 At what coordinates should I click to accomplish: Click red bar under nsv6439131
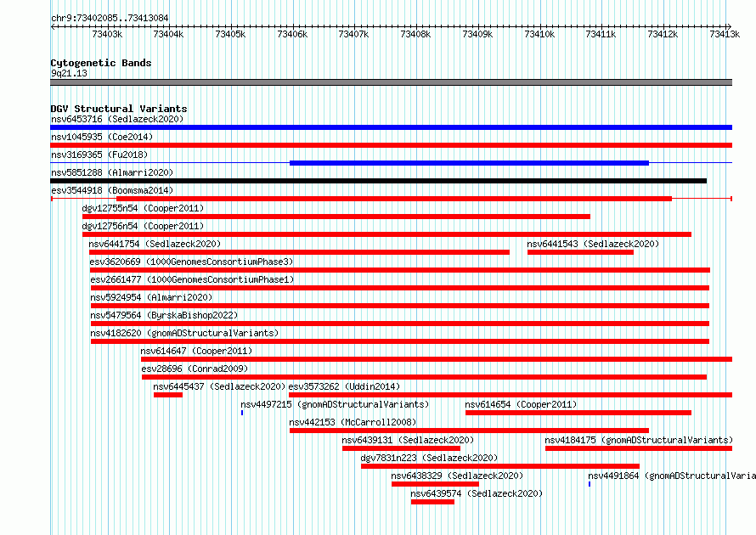(401, 448)
